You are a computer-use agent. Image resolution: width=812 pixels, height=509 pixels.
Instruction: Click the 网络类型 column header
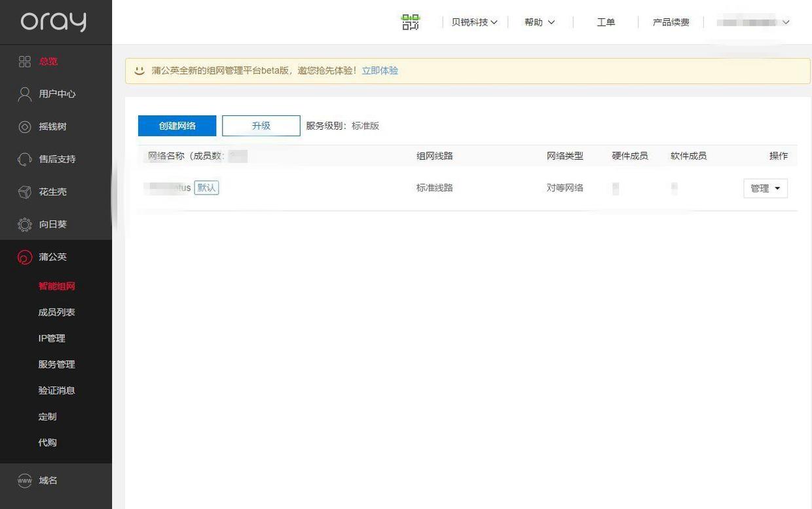pyautogui.click(x=565, y=156)
